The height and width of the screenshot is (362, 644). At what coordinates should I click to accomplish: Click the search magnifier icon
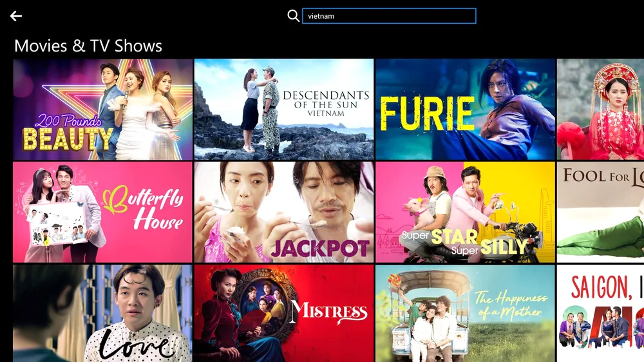[x=293, y=16]
